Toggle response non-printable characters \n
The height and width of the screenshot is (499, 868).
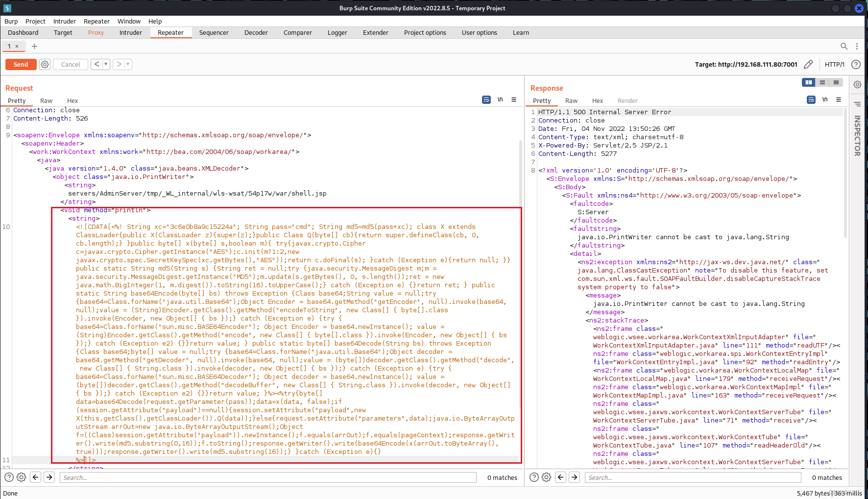tap(825, 100)
